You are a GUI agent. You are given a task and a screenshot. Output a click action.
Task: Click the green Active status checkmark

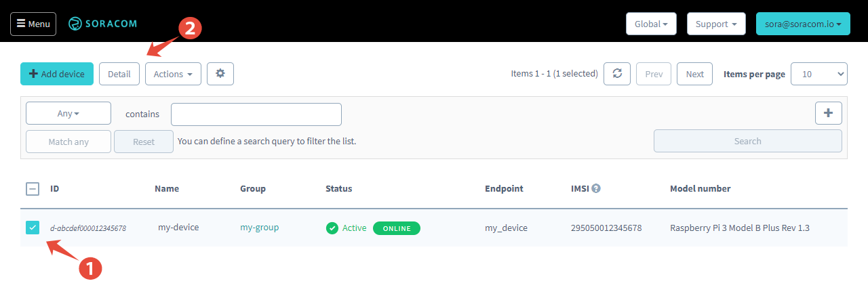point(332,228)
